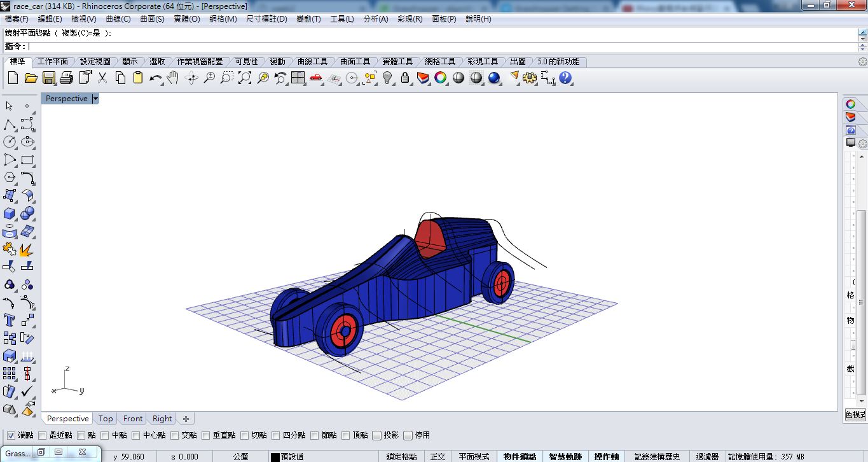Screen dimensions: 868x462
Task: Toggle 平面模式 in the status bar
Action: pos(474,456)
